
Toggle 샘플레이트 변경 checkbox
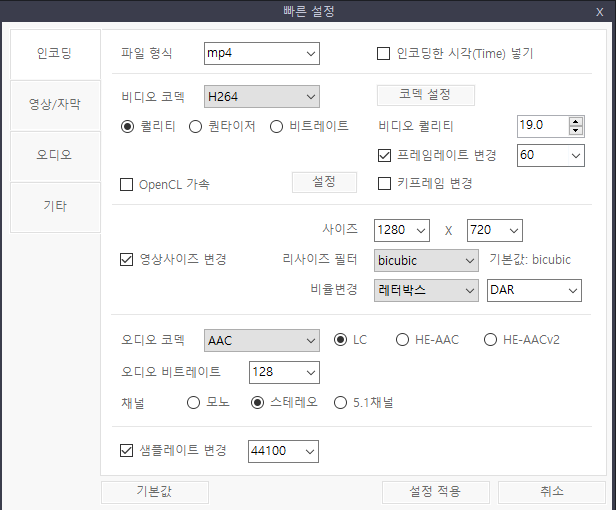point(126,450)
